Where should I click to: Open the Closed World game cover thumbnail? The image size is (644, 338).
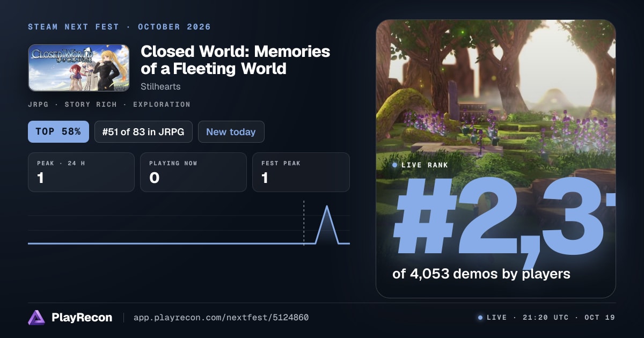(79, 68)
